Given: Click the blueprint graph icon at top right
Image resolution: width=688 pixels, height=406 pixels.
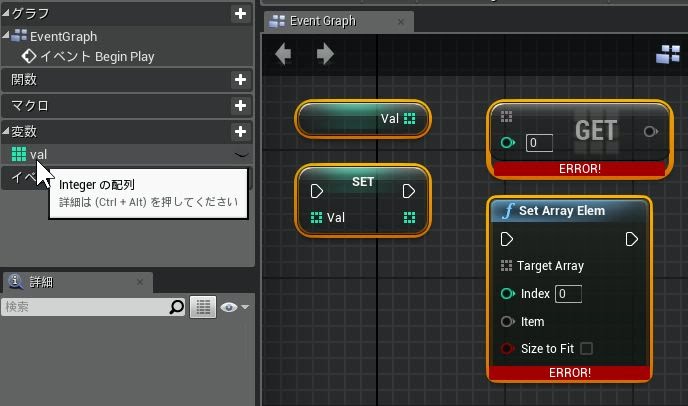Looking at the screenshot, I should tap(667, 55).
